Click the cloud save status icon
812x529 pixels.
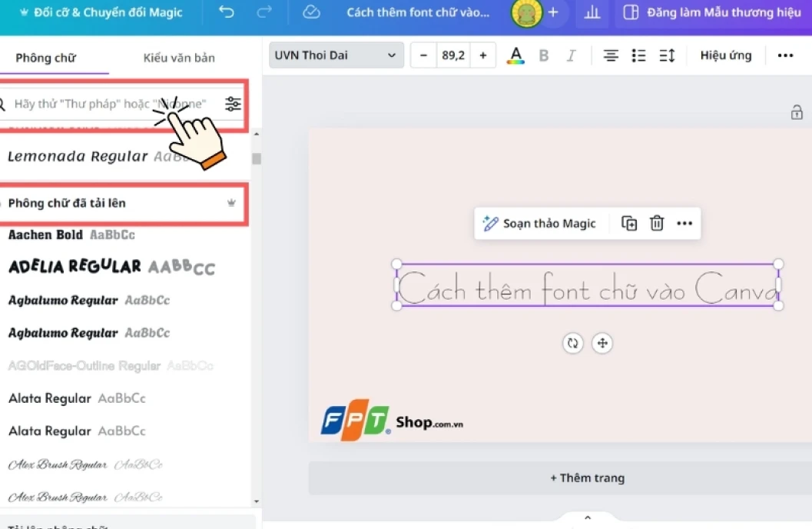point(311,12)
